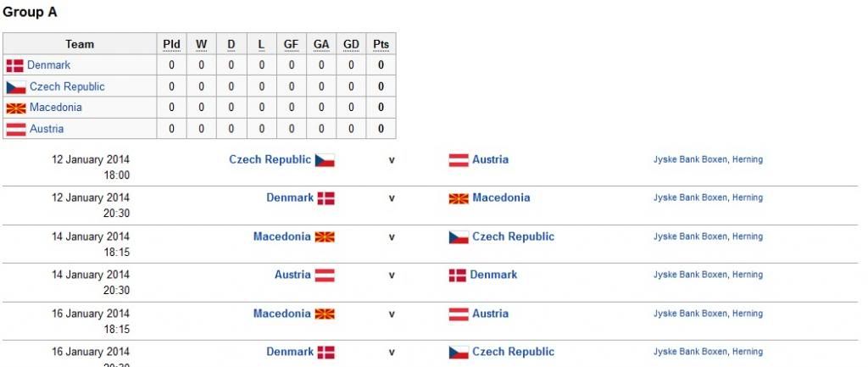The image size is (868, 367).
Task: Open the Czech Republic link in the standings table
Action: coord(67,86)
